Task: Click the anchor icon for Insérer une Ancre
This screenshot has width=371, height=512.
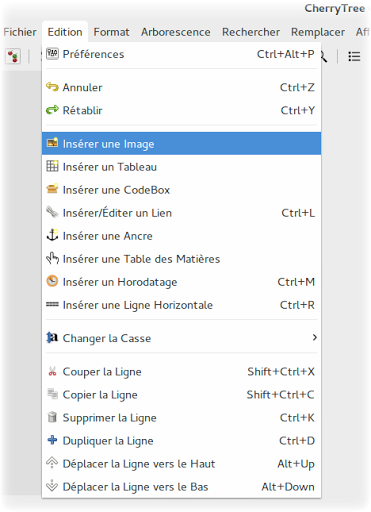Action: pos(52,235)
